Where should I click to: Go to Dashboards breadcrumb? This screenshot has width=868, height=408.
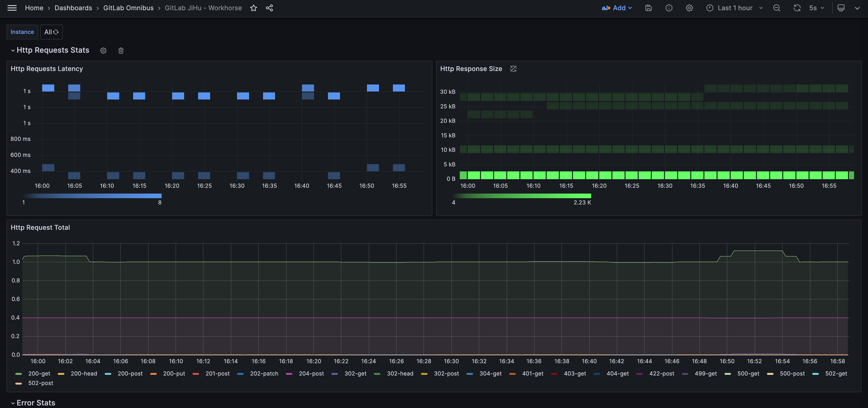(73, 8)
